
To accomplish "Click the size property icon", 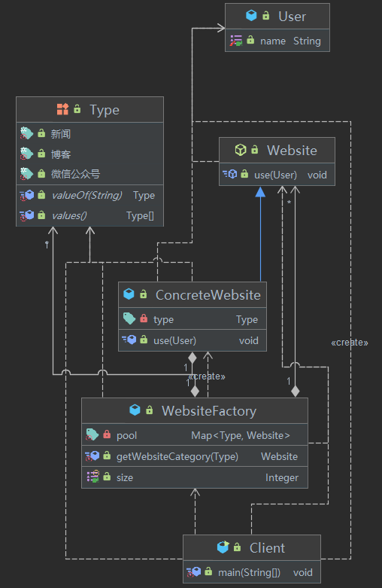I will point(93,477).
